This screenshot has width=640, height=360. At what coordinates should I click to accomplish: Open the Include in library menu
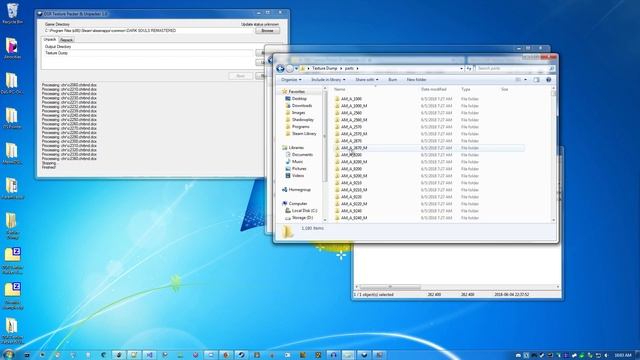coord(328,80)
